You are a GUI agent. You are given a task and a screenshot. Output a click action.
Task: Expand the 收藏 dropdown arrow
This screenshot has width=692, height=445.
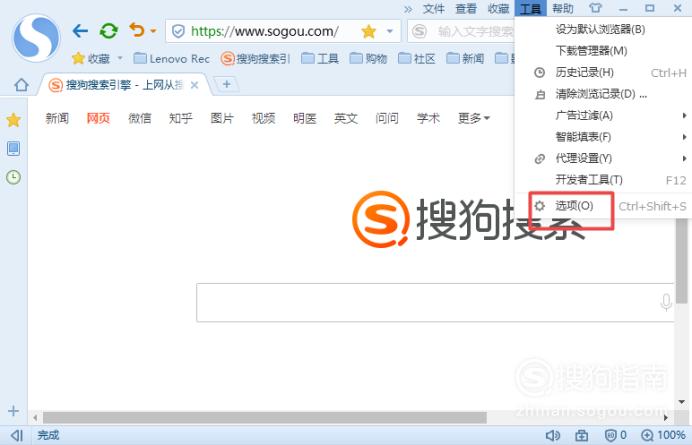[x=120, y=58]
